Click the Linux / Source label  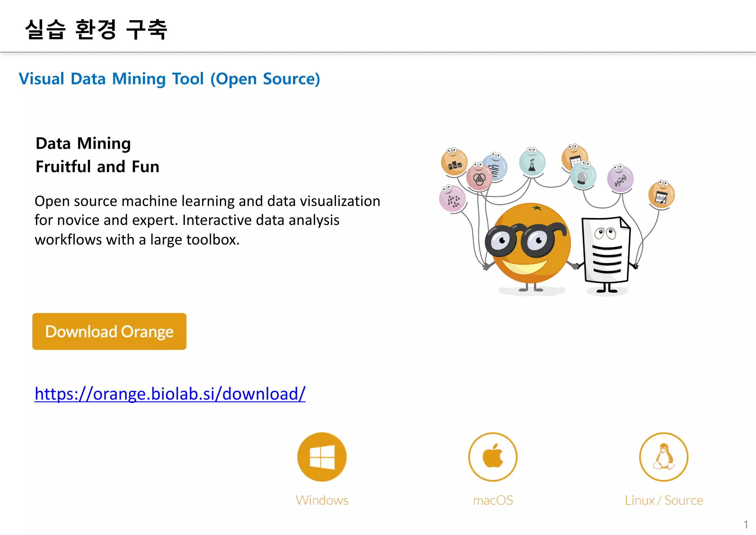(664, 500)
